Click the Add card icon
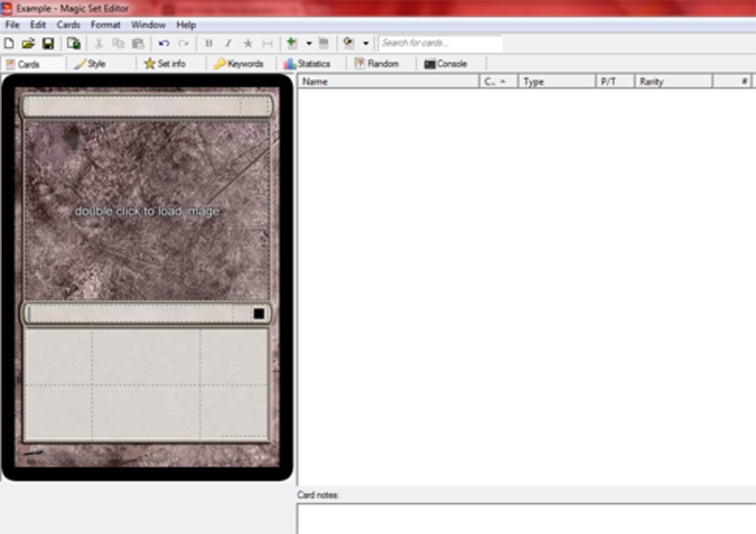 click(x=292, y=44)
